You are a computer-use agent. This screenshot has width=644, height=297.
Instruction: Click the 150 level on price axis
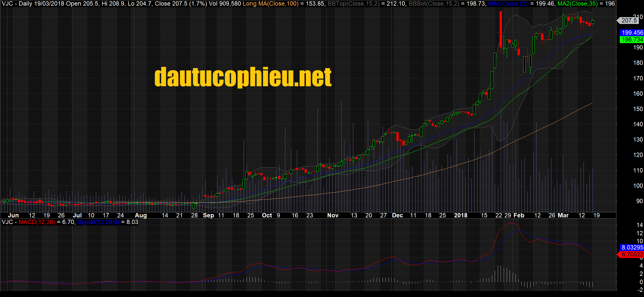pyautogui.click(x=638, y=109)
